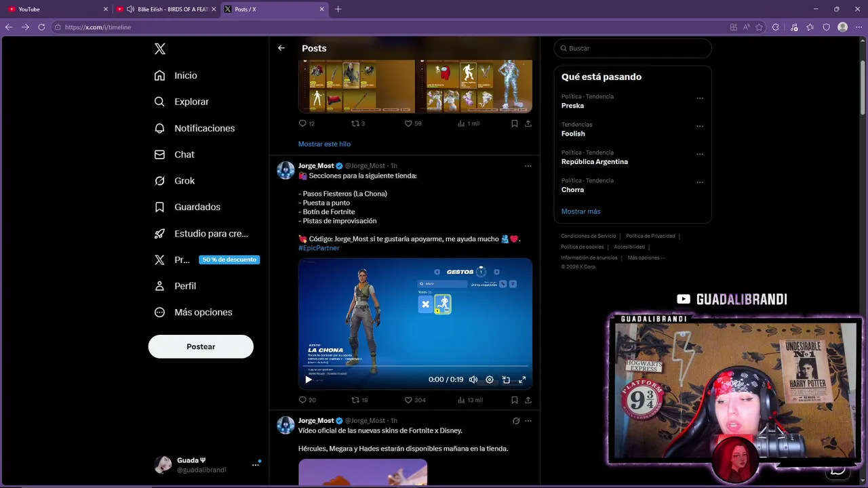Click the Postear button
The height and width of the screenshot is (488, 868).
(x=201, y=346)
